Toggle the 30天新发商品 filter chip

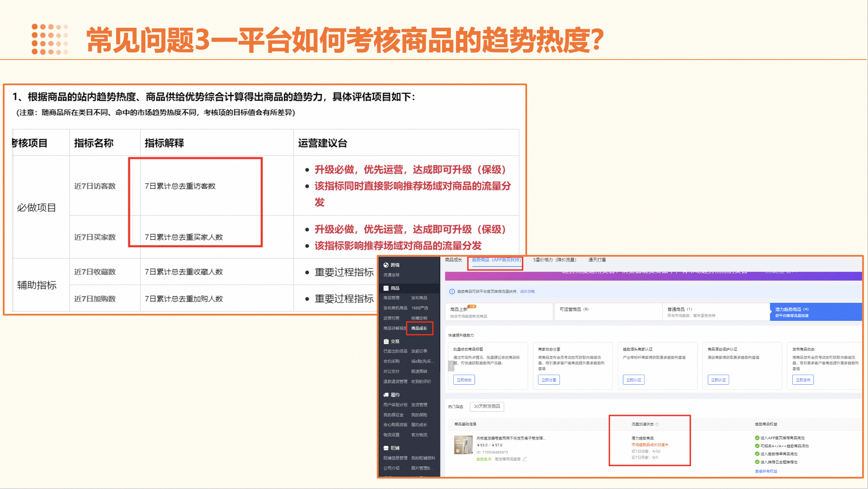[x=487, y=406]
